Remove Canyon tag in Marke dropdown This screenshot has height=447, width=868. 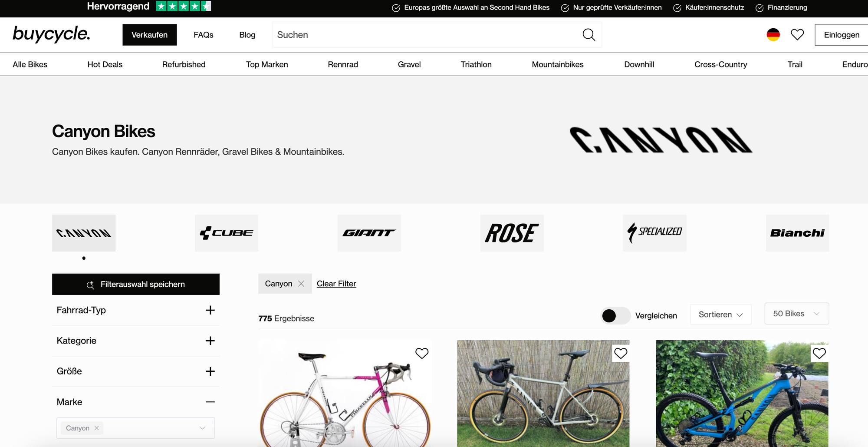click(97, 428)
